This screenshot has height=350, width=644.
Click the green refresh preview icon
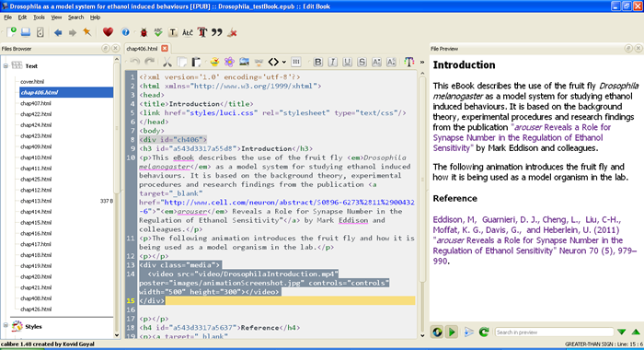point(484,332)
